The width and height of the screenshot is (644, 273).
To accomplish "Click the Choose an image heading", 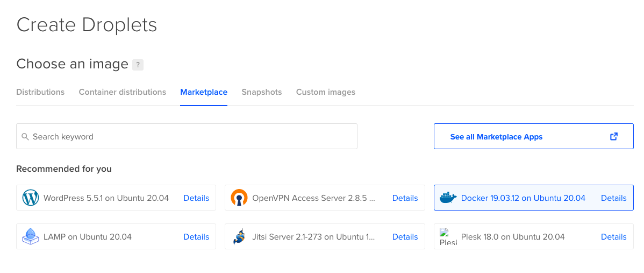I will pos(72,64).
